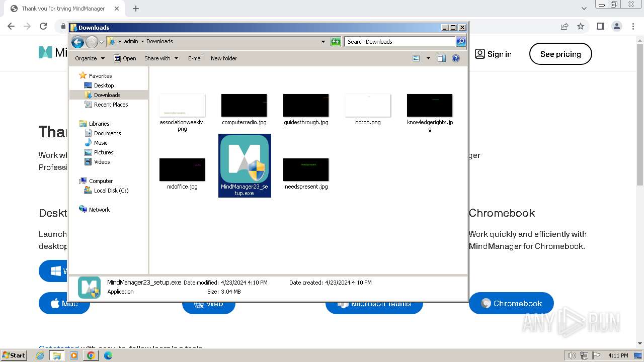Select guidesthrough.jpg file
The height and width of the screenshot is (362, 644).
(306, 109)
